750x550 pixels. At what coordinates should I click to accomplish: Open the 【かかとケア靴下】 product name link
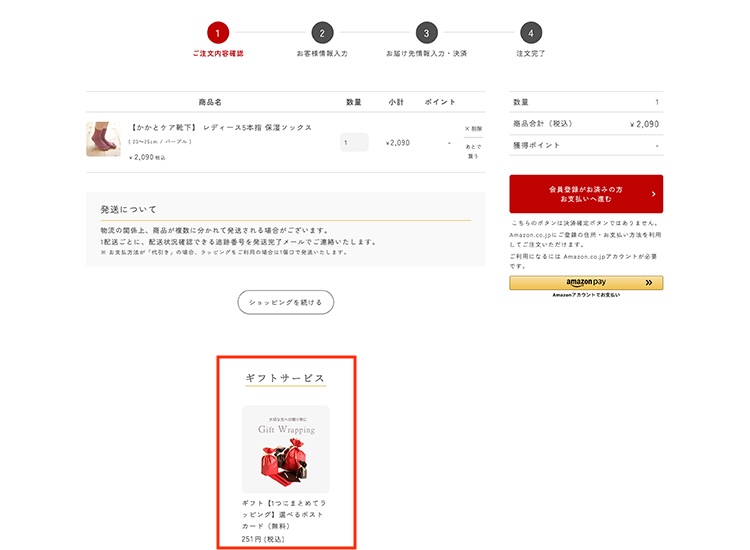[221, 128]
